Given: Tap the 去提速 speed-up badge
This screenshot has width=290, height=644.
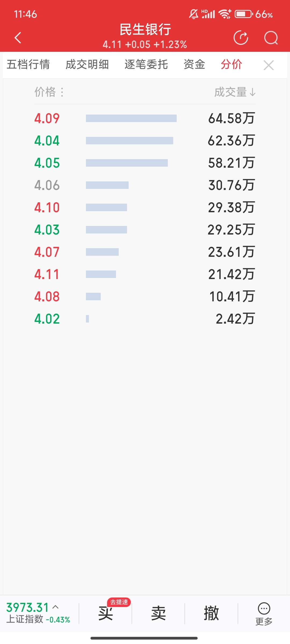Looking at the screenshot, I should point(119,602).
